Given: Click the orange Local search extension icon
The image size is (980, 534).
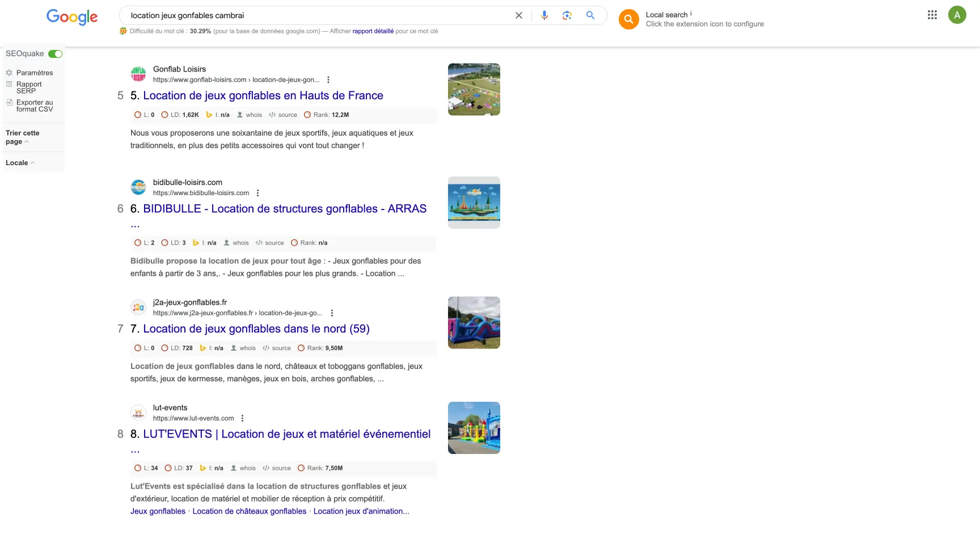Looking at the screenshot, I should click(628, 19).
